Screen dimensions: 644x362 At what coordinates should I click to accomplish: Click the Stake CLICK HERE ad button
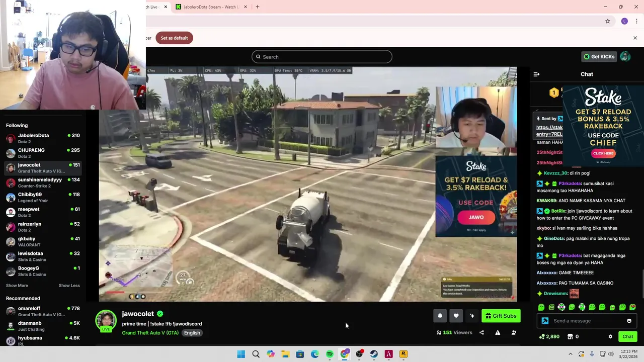click(603, 153)
